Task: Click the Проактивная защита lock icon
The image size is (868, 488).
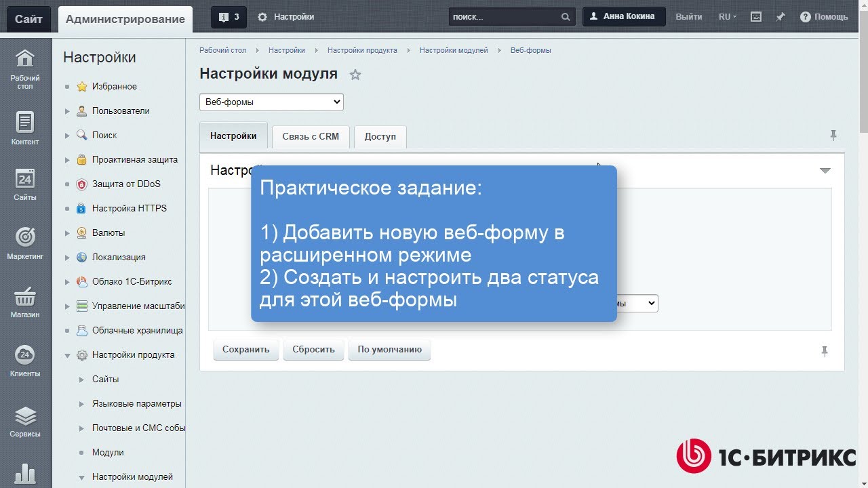Action: 82,160
